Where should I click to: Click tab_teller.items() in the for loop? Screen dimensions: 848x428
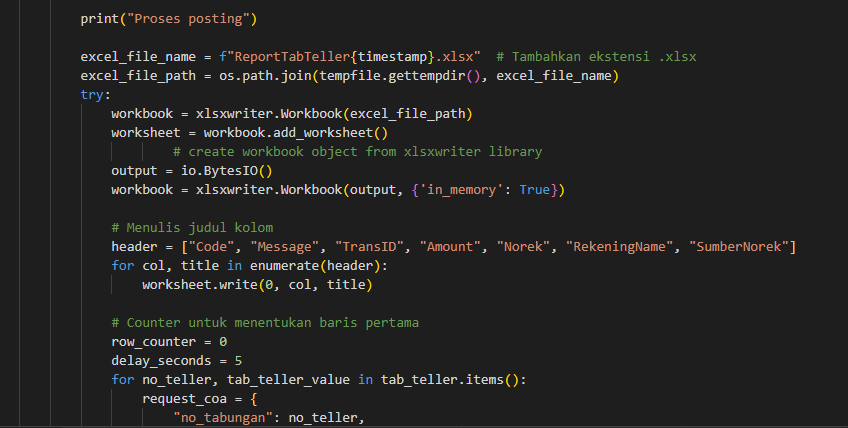(449, 380)
